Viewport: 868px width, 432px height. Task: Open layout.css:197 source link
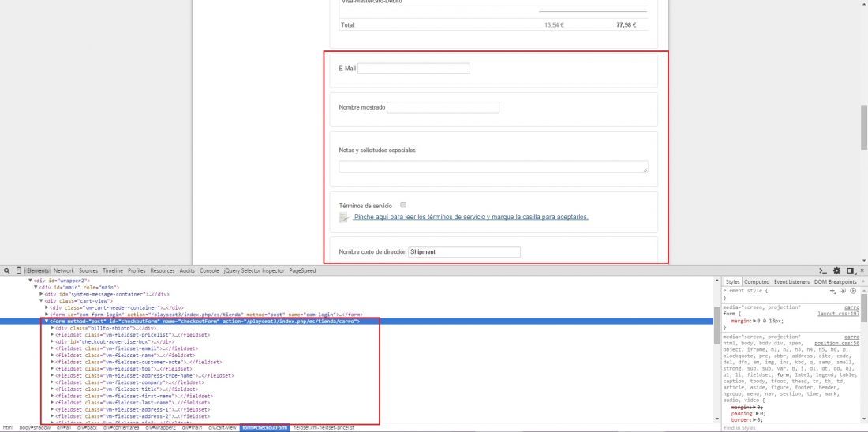coord(839,315)
